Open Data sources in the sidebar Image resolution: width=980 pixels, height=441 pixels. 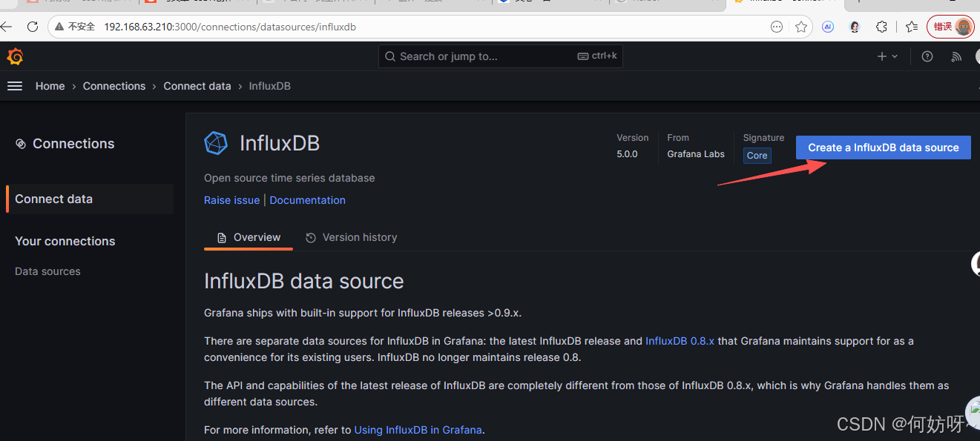[47, 271]
